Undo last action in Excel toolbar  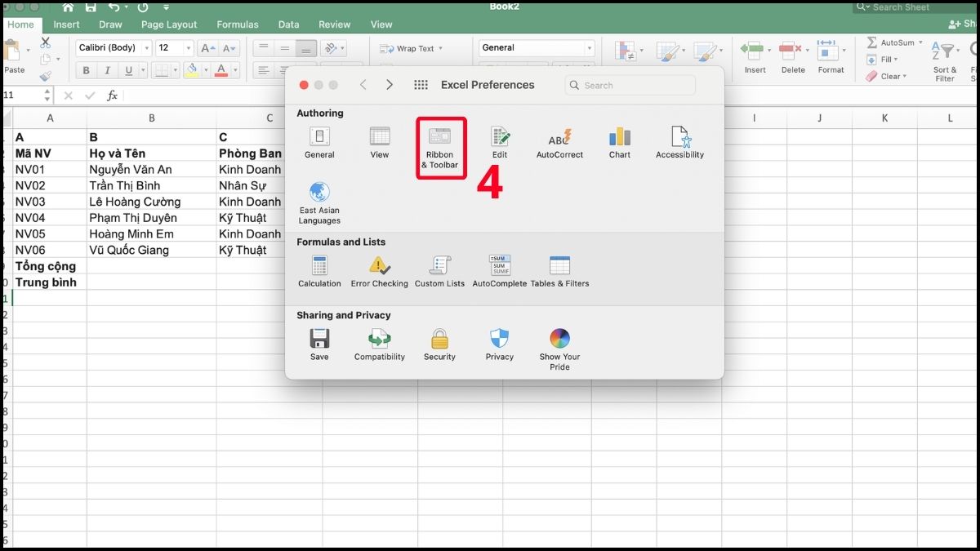point(114,7)
